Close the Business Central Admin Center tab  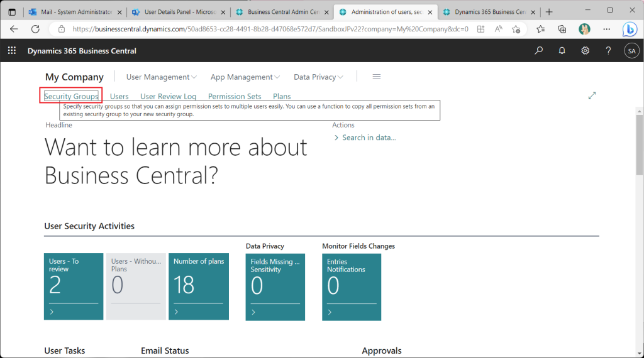(326, 13)
